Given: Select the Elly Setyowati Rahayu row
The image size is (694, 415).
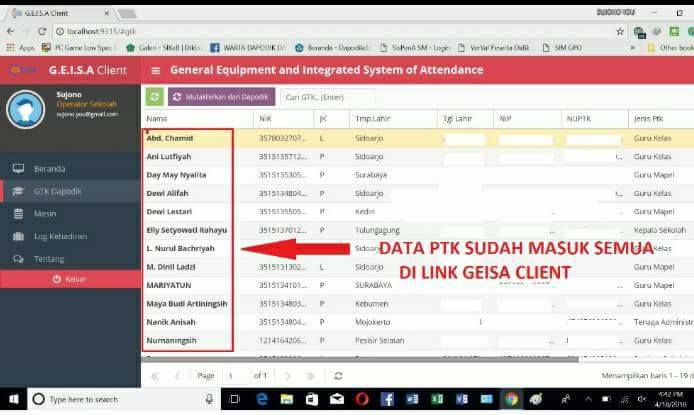Looking at the screenshot, I should [417, 230].
